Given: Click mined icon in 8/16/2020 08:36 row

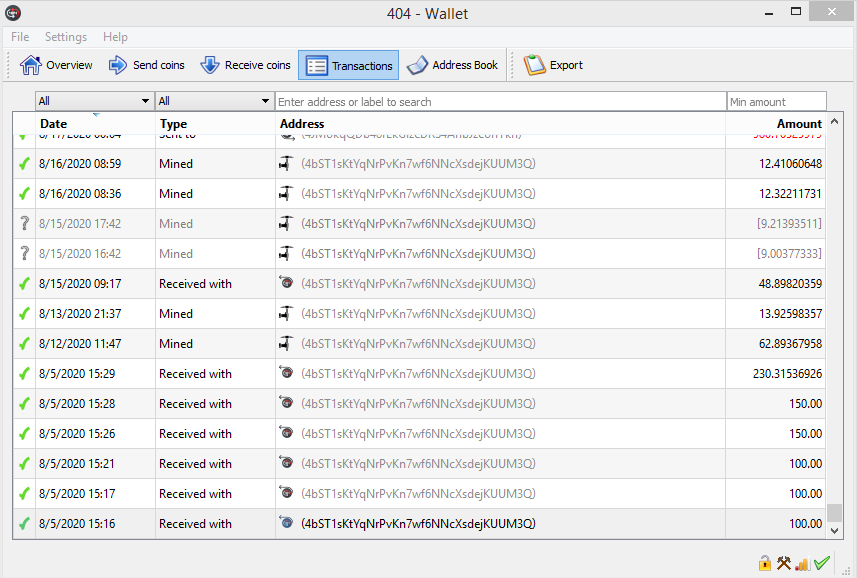Looking at the screenshot, I should 286,193.
